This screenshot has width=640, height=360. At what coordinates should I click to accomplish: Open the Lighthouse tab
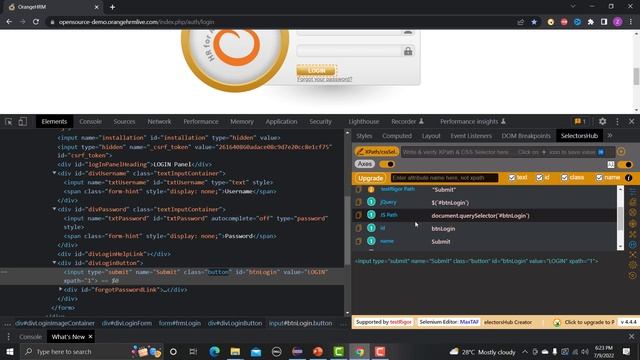coord(364,122)
